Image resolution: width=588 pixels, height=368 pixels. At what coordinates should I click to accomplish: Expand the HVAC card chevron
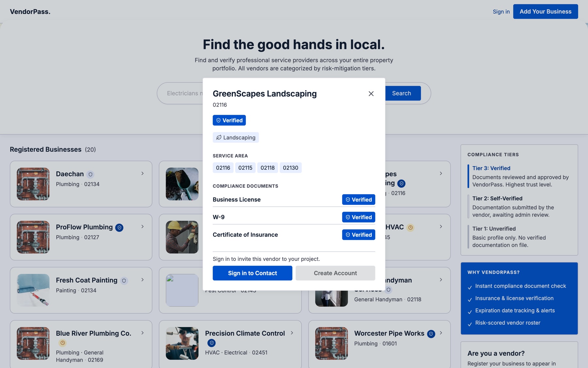441,226
